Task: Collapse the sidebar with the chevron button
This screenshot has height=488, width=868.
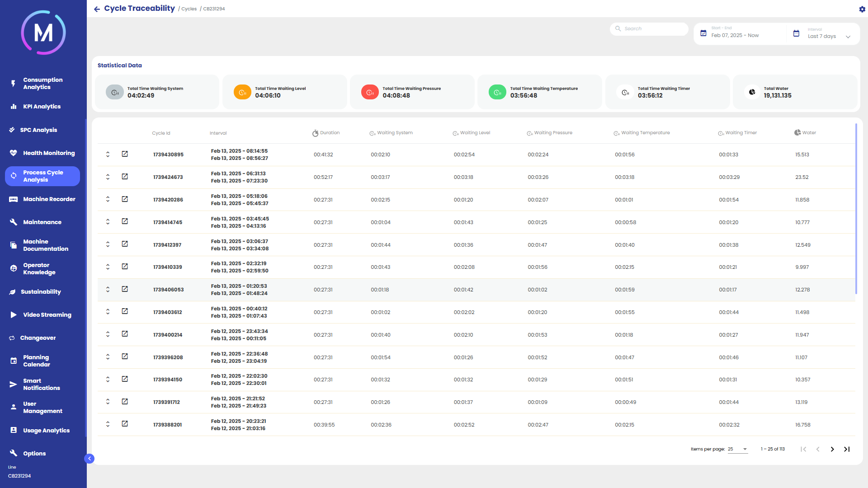Action: pyautogui.click(x=90, y=459)
